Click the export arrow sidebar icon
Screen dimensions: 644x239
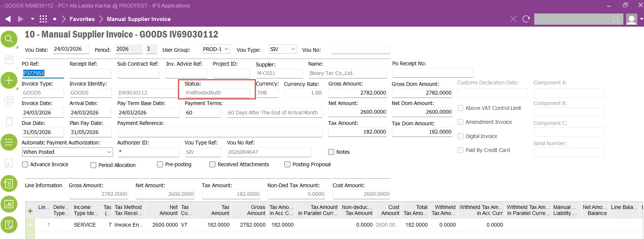[x=9, y=163]
